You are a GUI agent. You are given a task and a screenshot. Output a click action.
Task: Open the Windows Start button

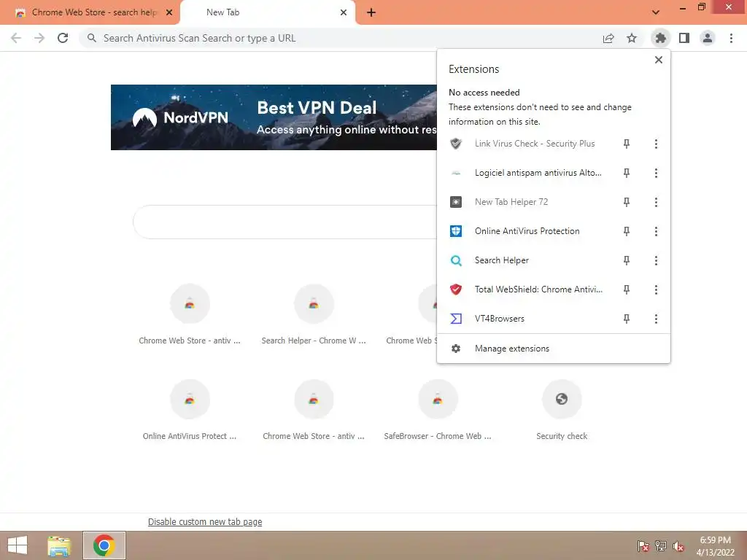(x=18, y=545)
